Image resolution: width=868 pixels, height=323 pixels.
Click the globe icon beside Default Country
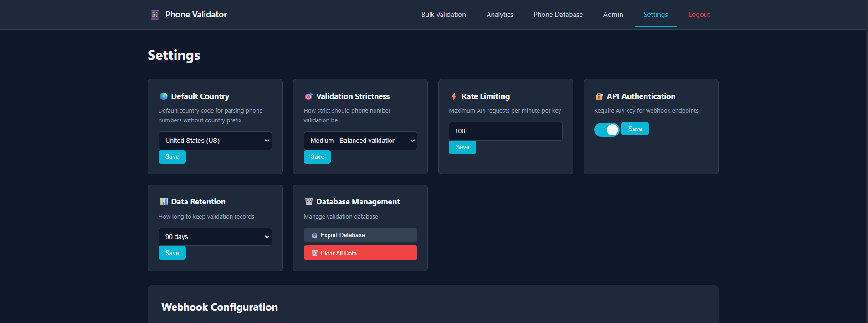click(164, 96)
